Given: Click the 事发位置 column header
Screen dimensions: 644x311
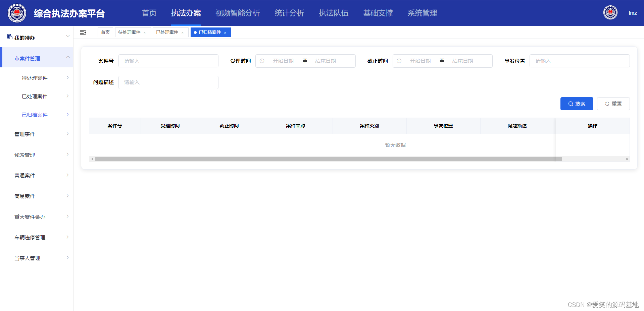Looking at the screenshot, I should (x=443, y=126).
